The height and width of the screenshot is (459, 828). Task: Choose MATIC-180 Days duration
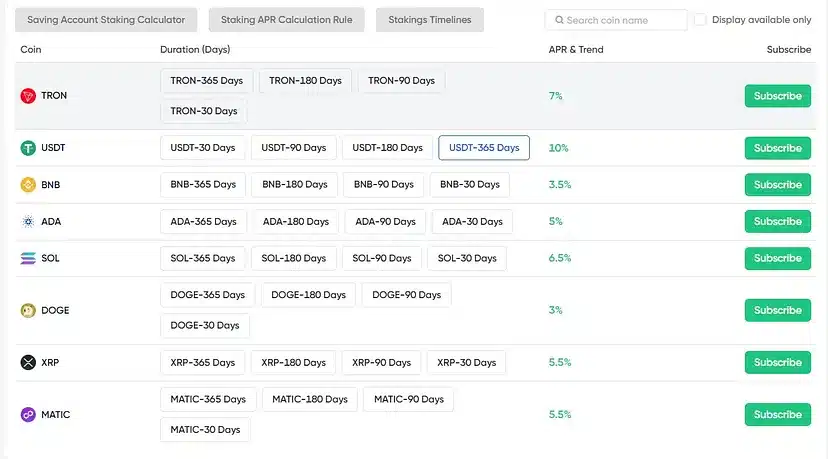pyautogui.click(x=310, y=399)
